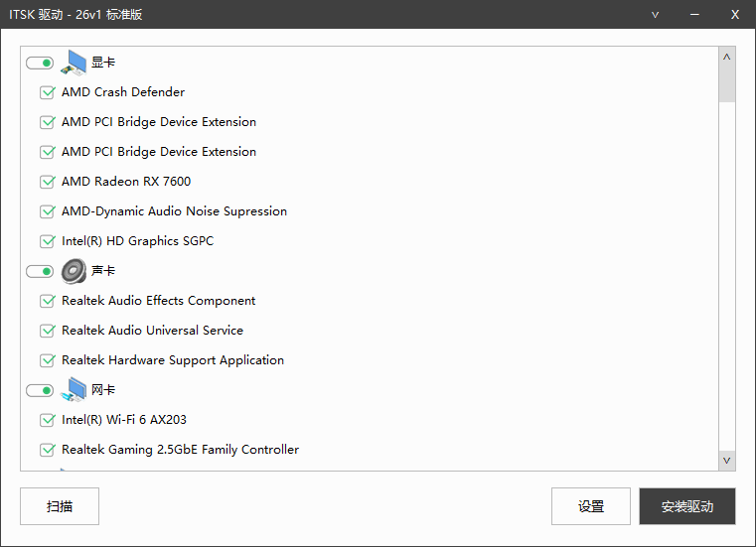Screen dimensions: 756x547
Task: Open the title bar dropdown menu arrow
Action: (x=656, y=15)
